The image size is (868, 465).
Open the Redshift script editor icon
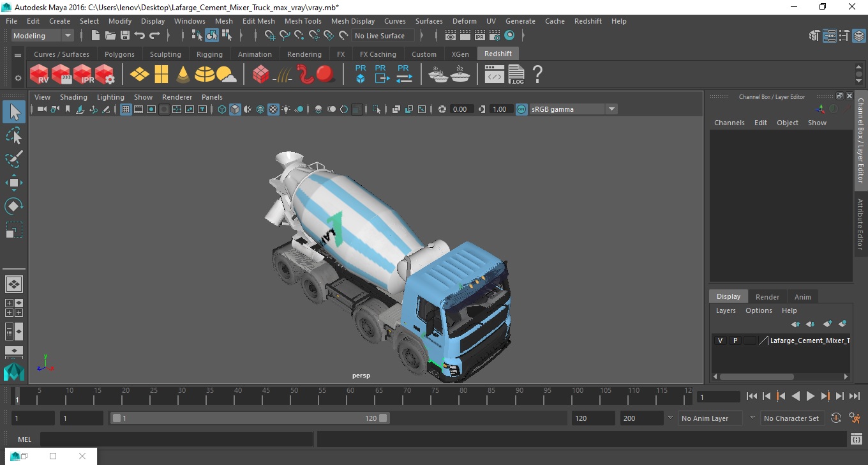(x=495, y=74)
